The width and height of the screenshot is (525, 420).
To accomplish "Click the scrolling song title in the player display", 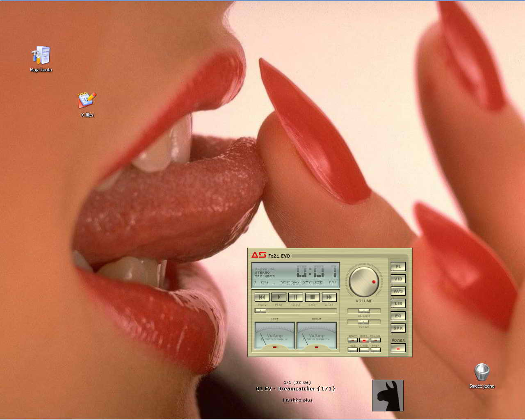I will tap(295, 283).
